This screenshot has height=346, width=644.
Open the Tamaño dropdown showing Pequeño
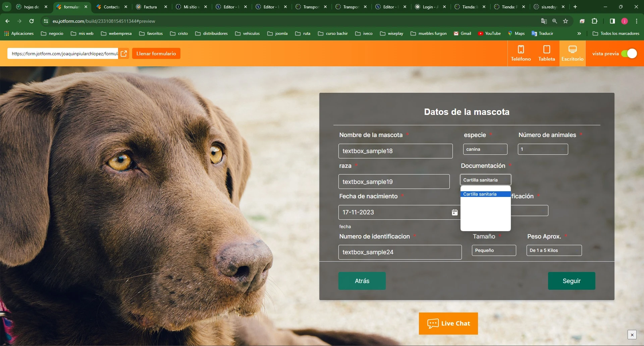pyautogui.click(x=493, y=250)
